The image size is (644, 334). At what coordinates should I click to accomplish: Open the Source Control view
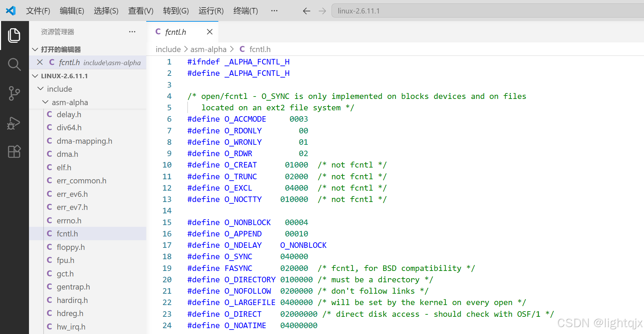14,93
